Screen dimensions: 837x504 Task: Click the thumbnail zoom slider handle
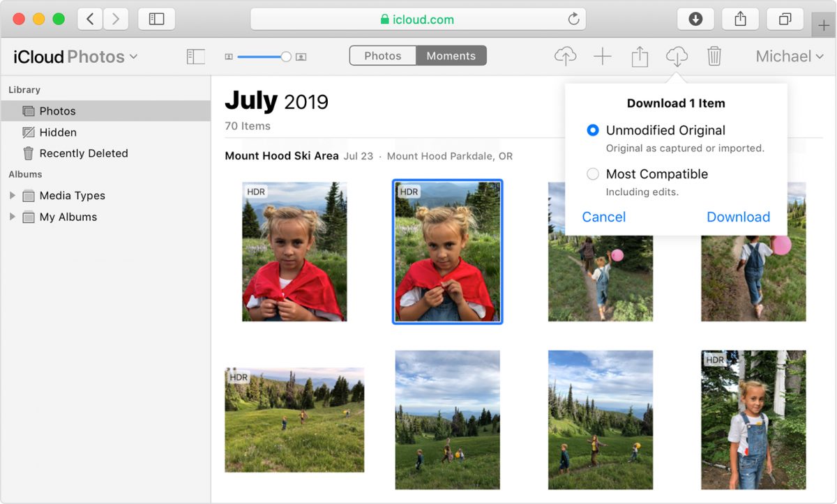tap(285, 56)
